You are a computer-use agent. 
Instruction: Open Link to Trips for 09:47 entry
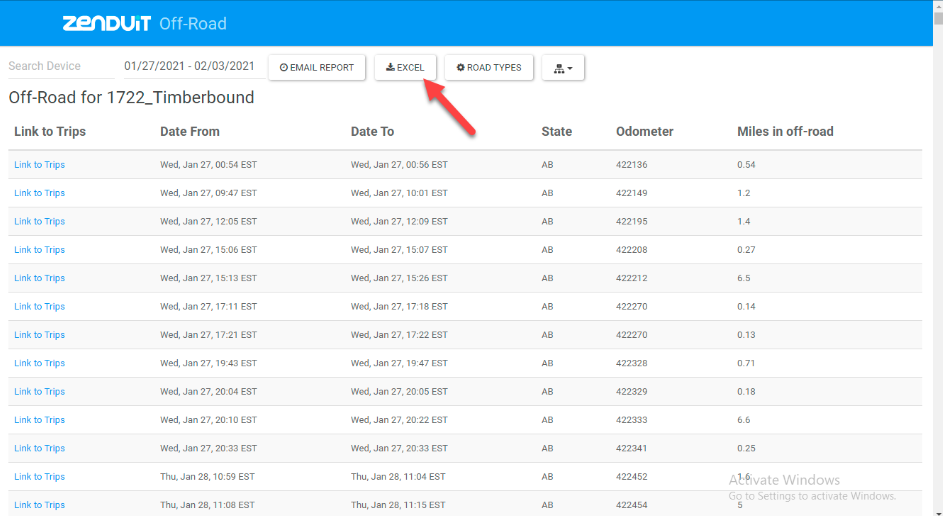(40, 193)
